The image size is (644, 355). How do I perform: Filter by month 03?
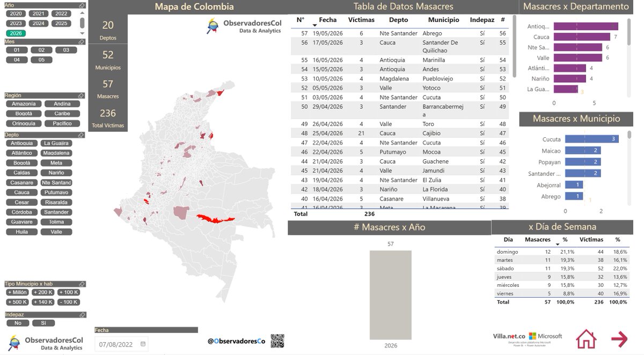pyautogui.click(x=66, y=50)
